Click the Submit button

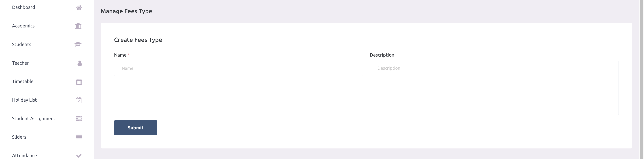pos(136,128)
